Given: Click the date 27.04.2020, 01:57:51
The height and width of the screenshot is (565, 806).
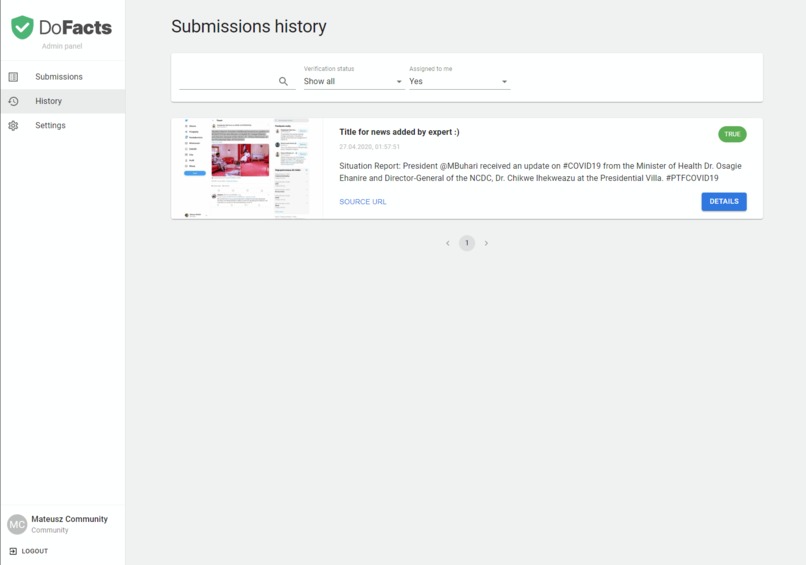Looking at the screenshot, I should click(370, 147).
